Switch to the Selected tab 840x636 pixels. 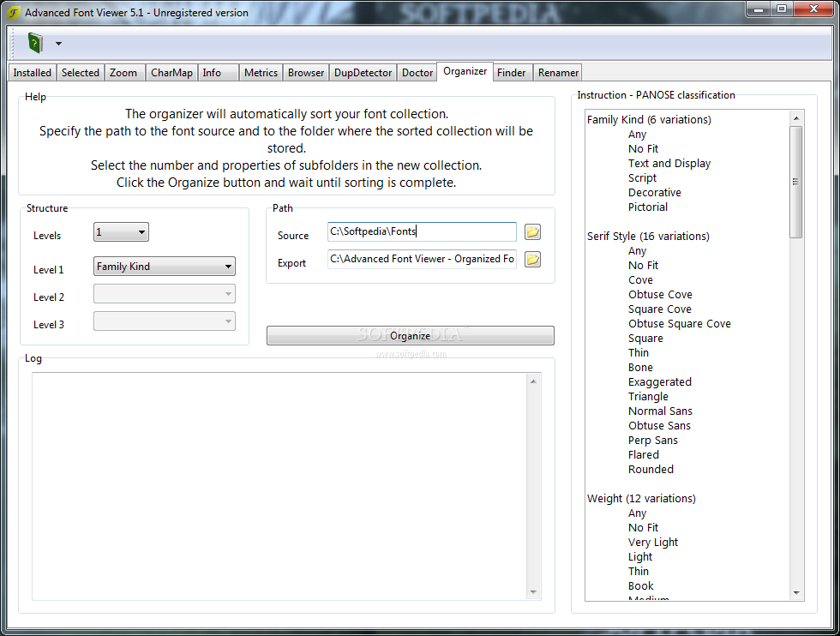coord(81,72)
